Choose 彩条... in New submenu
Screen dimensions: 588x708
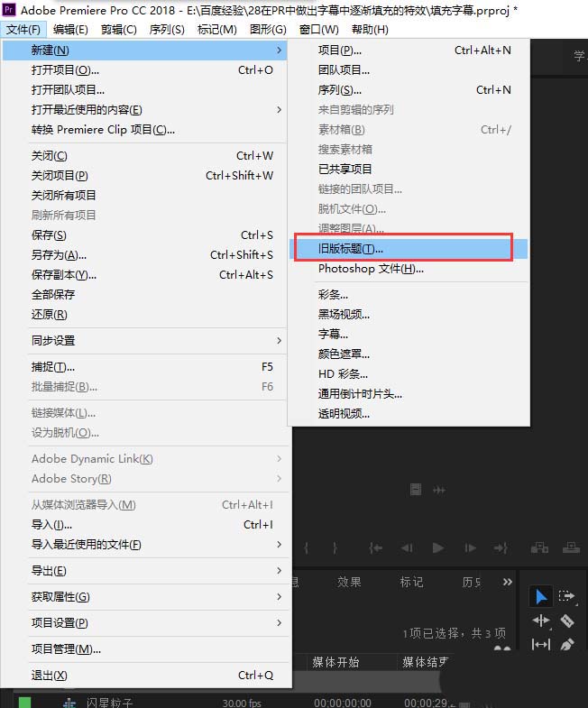pyautogui.click(x=409, y=295)
